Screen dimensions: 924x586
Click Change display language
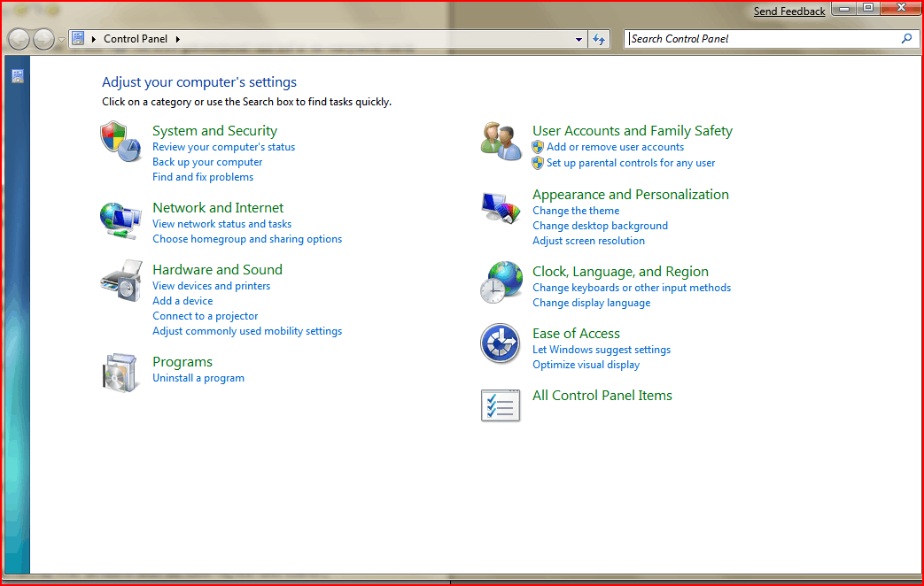tap(591, 303)
